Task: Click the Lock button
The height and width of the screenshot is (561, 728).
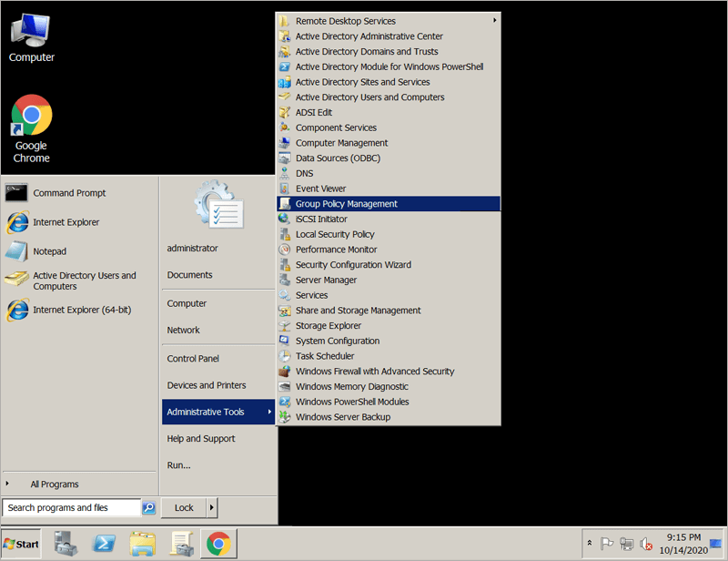Action: 184,508
